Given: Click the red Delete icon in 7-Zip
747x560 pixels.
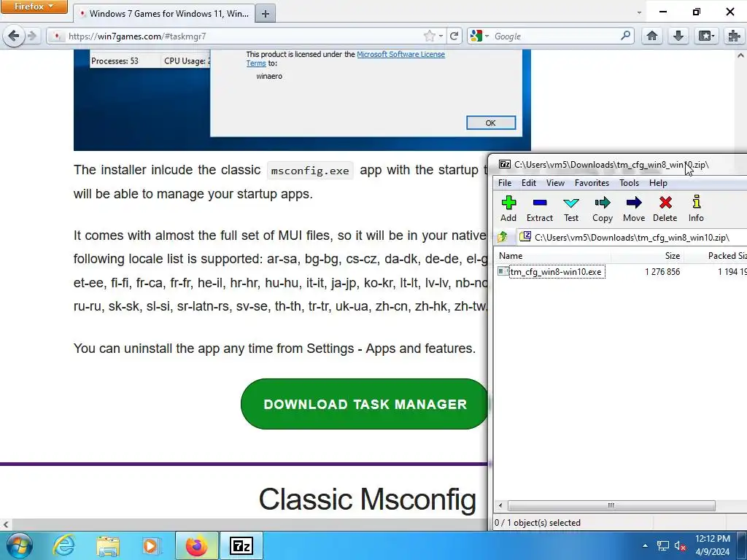Looking at the screenshot, I should [x=665, y=209].
